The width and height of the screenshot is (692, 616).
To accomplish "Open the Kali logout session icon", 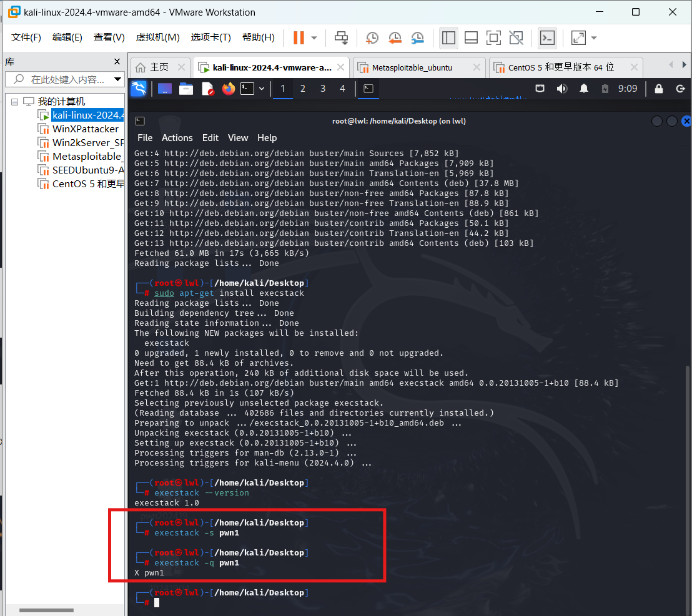I will (x=681, y=89).
